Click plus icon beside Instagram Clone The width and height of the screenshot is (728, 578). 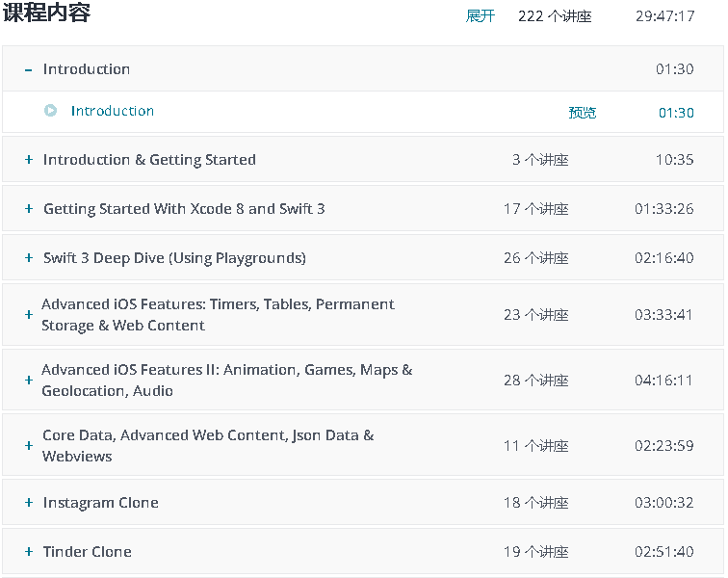coord(29,503)
